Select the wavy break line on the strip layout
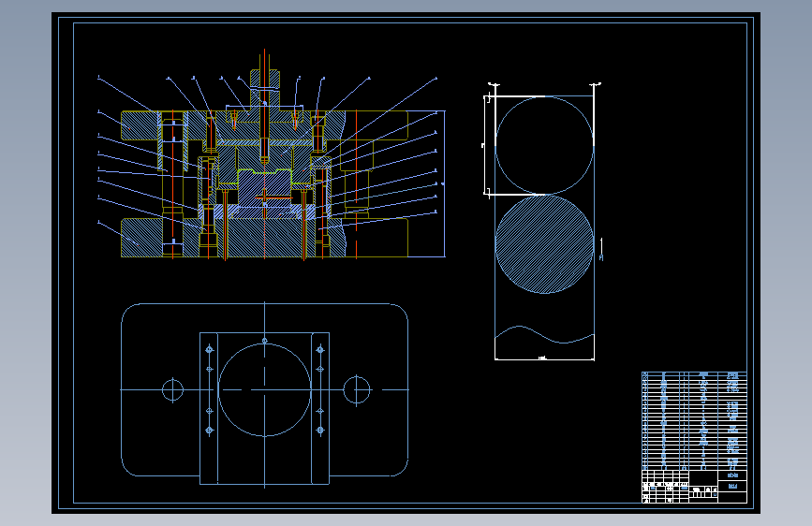This screenshot has height=526, width=812. pyautogui.click(x=544, y=334)
